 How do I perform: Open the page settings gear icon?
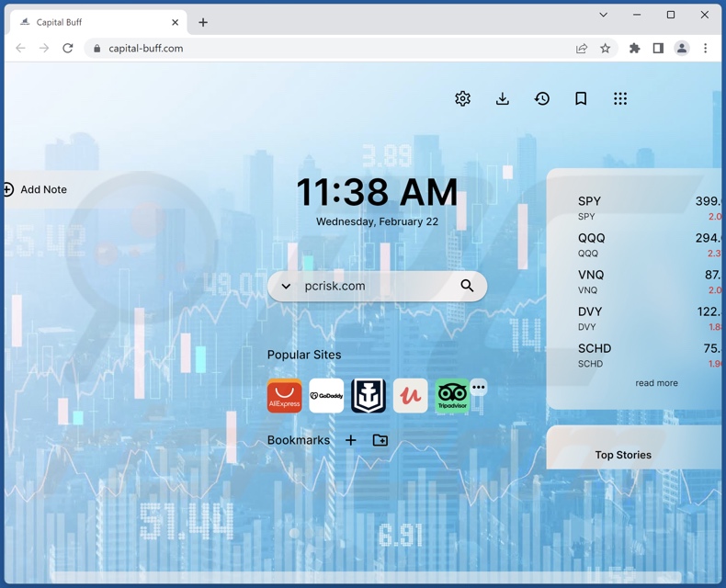pyautogui.click(x=462, y=99)
